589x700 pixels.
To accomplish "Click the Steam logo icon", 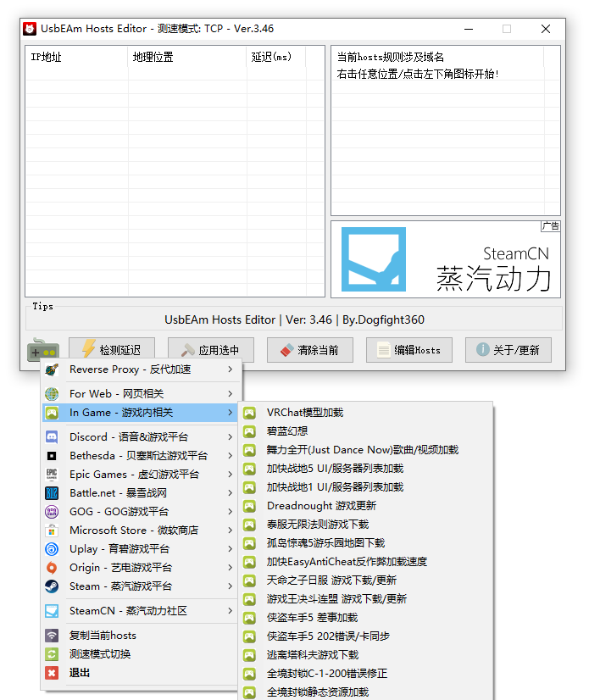I will (x=52, y=586).
